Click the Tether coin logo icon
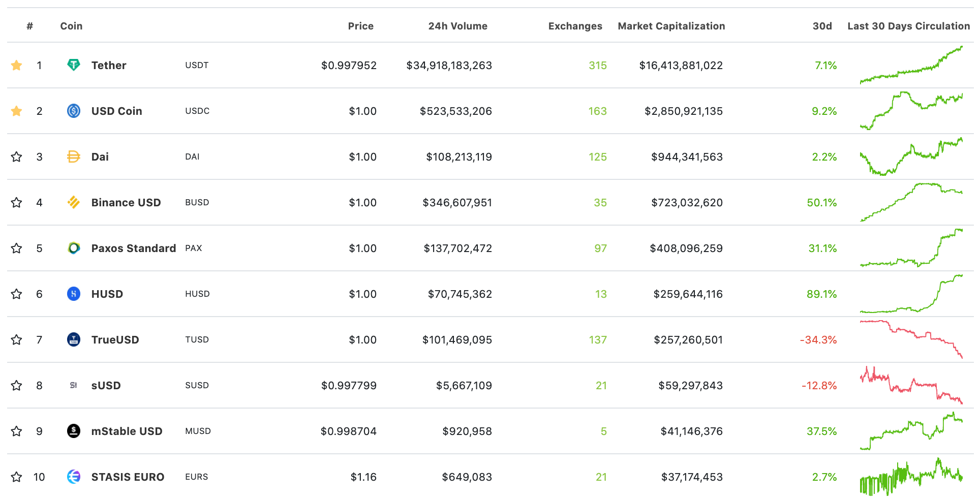Image resolution: width=980 pixels, height=498 pixels. point(74,65)
